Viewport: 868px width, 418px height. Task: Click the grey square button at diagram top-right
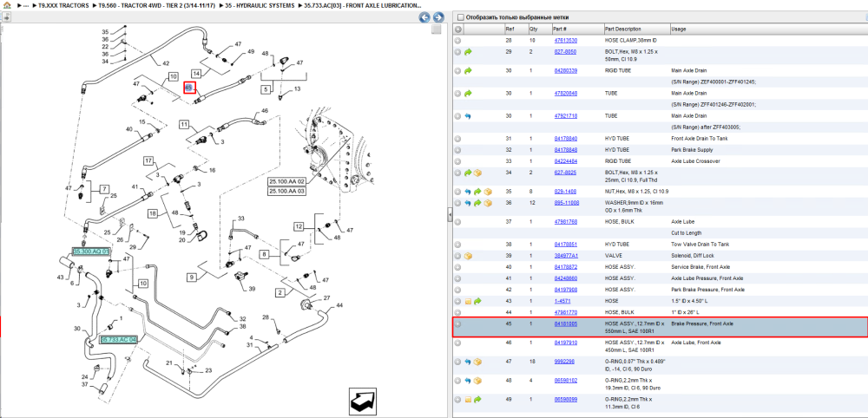click(437, 29)
